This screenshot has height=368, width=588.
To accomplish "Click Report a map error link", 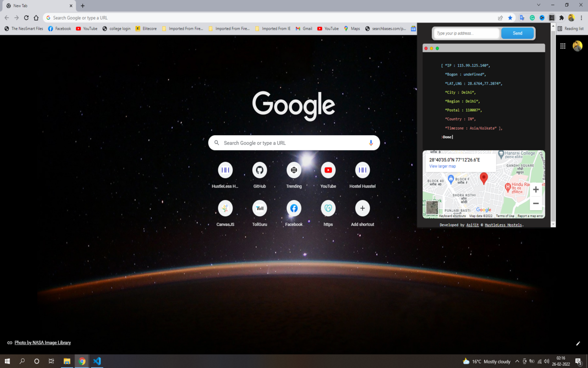I will [x=530, y=216].
